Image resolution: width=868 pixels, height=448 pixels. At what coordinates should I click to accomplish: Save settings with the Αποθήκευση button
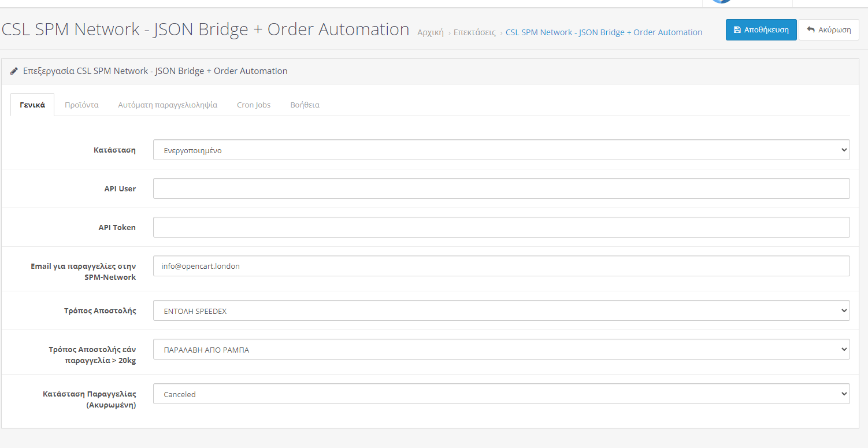click(x=761, y=30)
